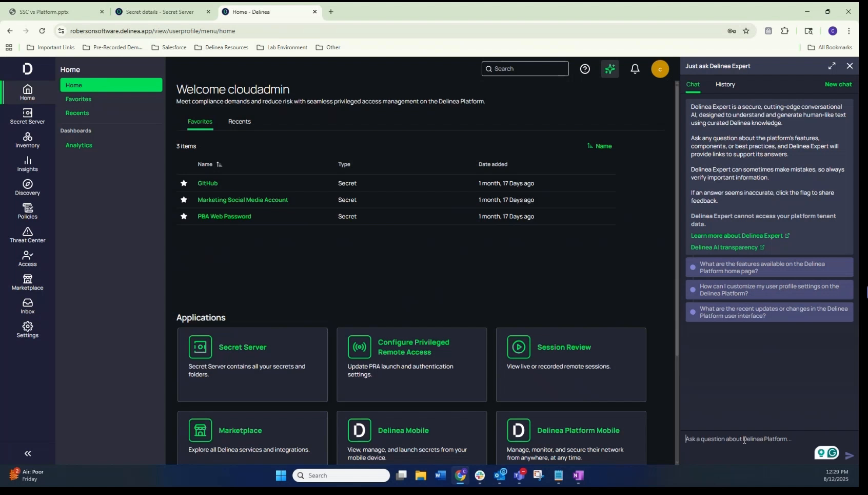Switch to the History tab in Delinea Expert
Screen dimensions: 868x495
pos(725,85)
